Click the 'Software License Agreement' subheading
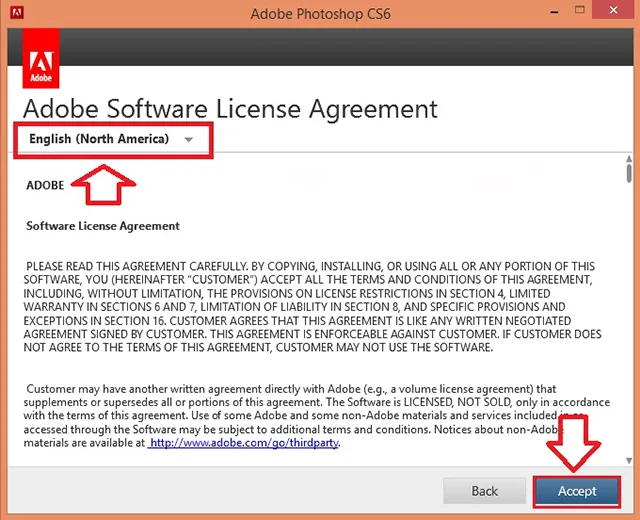The image size is (640, 520). click(x=103, y=226)
